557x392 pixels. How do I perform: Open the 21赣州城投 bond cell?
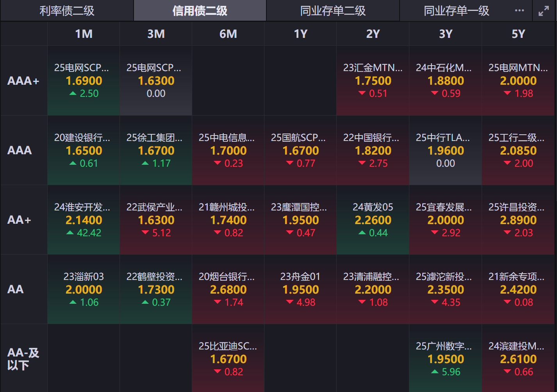tap(228, 220)
